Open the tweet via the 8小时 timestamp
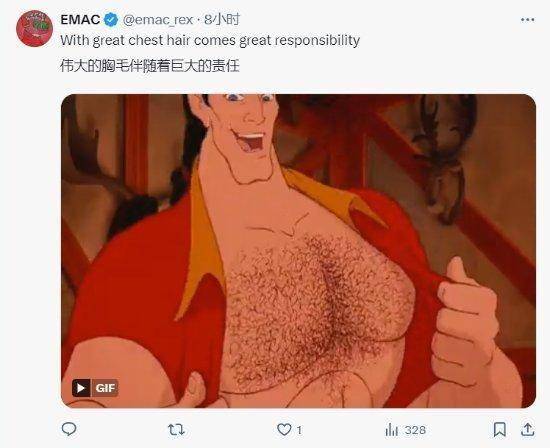The width and height of the screenshot is (550, 448). [x=222, y=20]
